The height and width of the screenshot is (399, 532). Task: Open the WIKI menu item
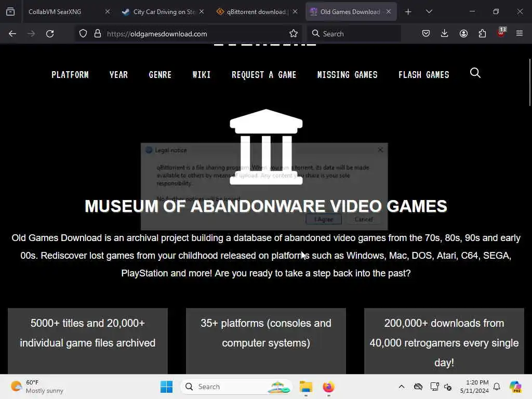click(202, 75)
